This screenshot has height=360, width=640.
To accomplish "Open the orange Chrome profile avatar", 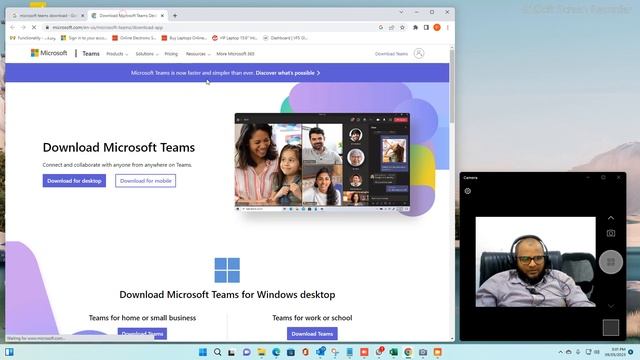I will click(x=437, y=27).
